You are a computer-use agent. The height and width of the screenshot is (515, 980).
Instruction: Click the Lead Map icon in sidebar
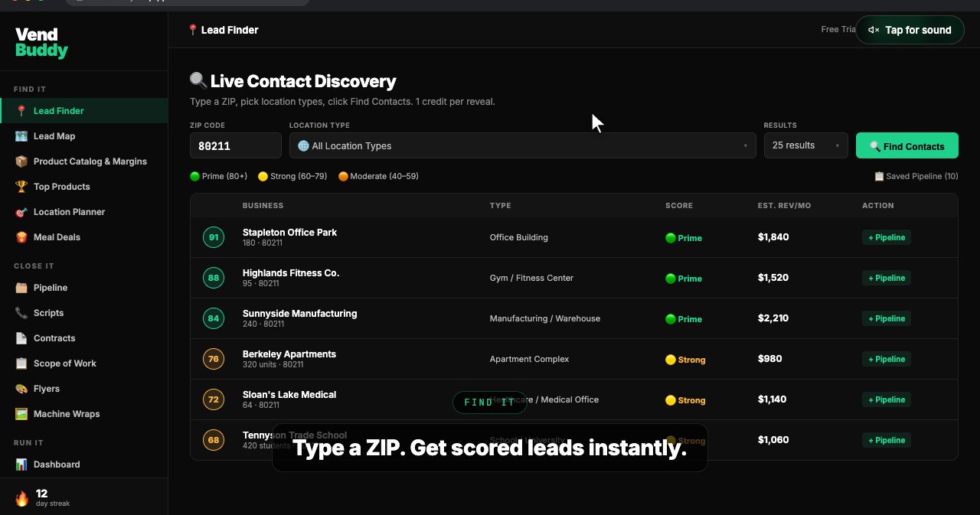click(21, 136)
